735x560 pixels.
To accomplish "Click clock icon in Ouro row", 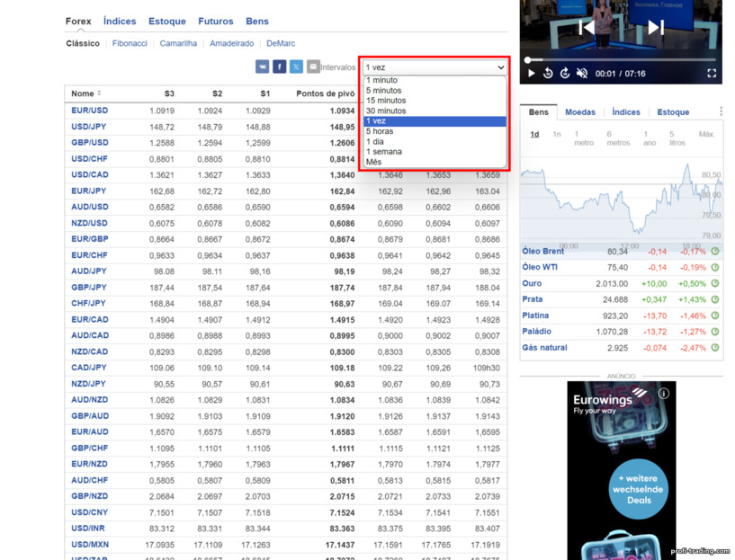I will click(x=715, y=283).
